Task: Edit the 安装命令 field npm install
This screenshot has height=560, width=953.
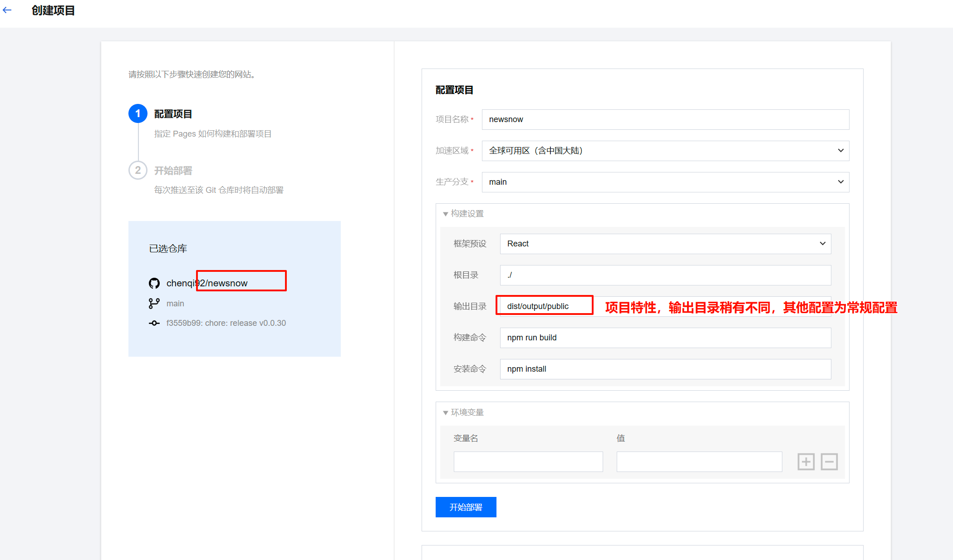Action: tap(665, 369)
